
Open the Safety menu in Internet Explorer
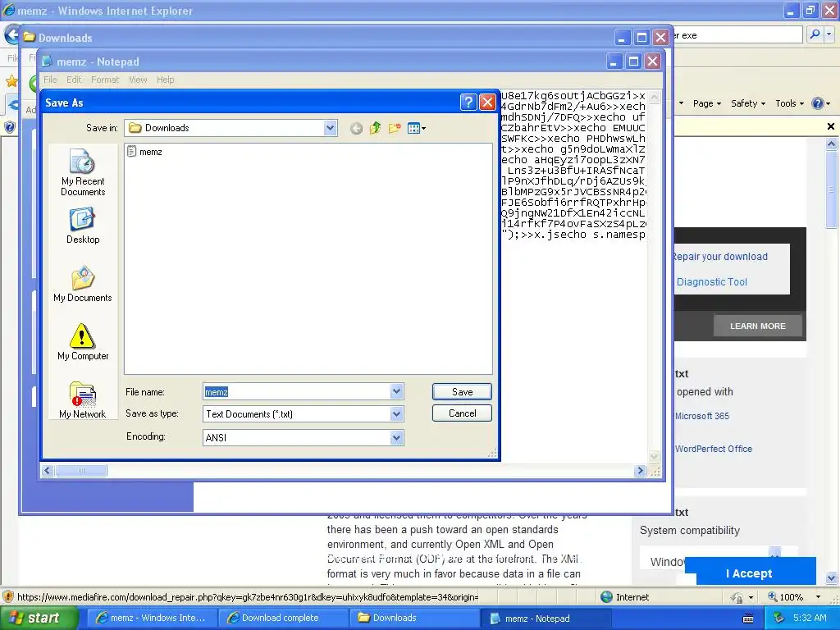pyautogui.click(x=748, y=103)
